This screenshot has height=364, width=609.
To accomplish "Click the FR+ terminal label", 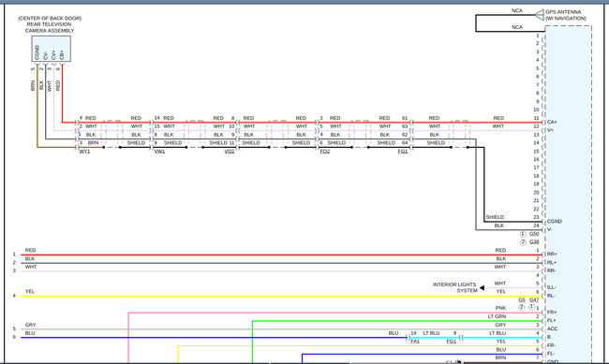I will (x=552, y=312).
